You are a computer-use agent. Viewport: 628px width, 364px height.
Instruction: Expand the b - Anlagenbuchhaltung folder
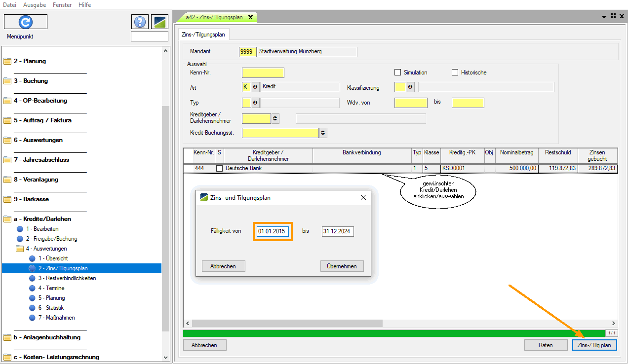tap(47, 337)
